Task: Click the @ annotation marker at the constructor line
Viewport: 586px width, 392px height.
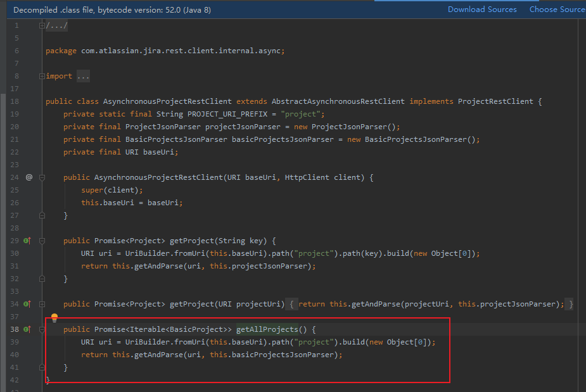Action: point(29,177)
